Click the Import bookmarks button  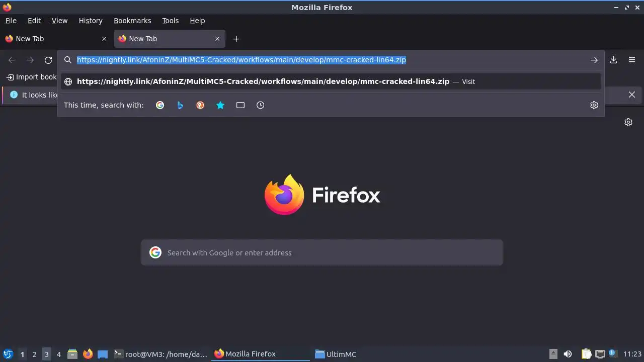pos(32,77)
